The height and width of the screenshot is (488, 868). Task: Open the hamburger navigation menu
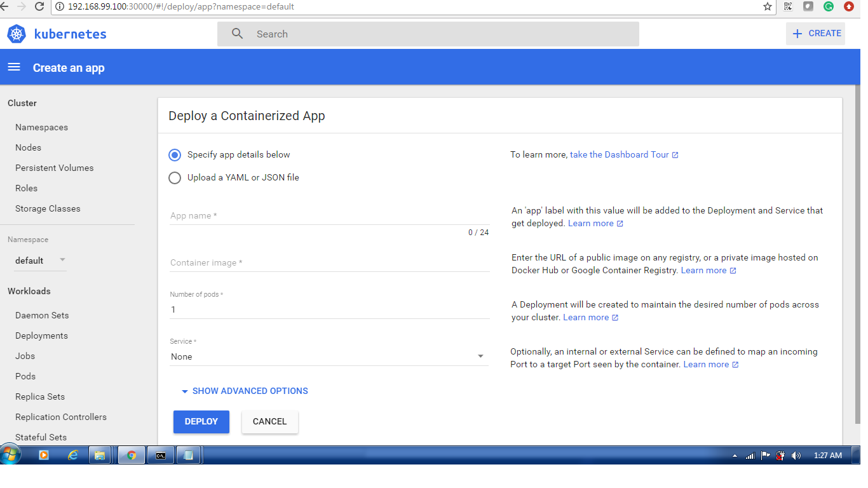point(14,67)
